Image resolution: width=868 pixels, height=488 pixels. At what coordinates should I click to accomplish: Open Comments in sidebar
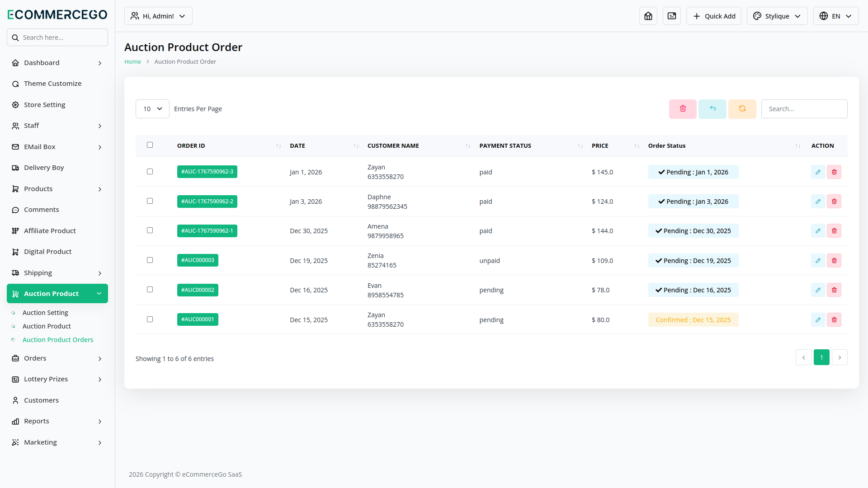(57, 210)
